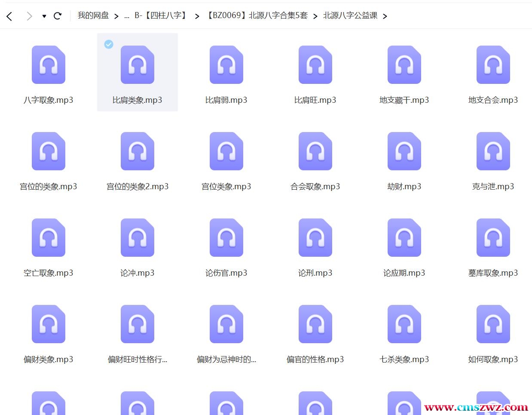This screenshot has width=532, height=415.
Task: Expand chevron after 北源八字公益课 breadcrumb
Action: click(385, 16)
